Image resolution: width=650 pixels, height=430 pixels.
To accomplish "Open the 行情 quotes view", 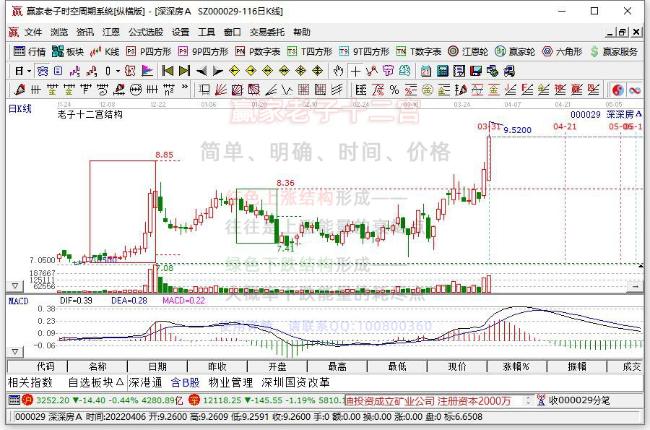I will click(29, 51).
